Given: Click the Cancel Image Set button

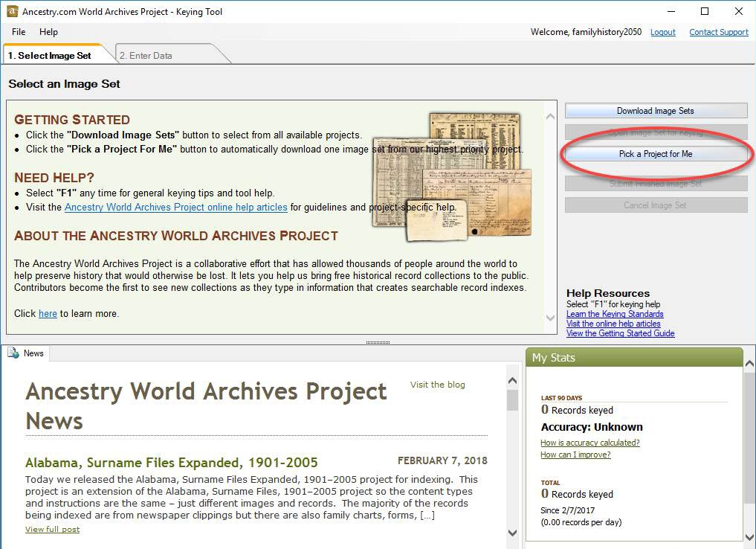Looking at the screenshot, I should (656, 205).
